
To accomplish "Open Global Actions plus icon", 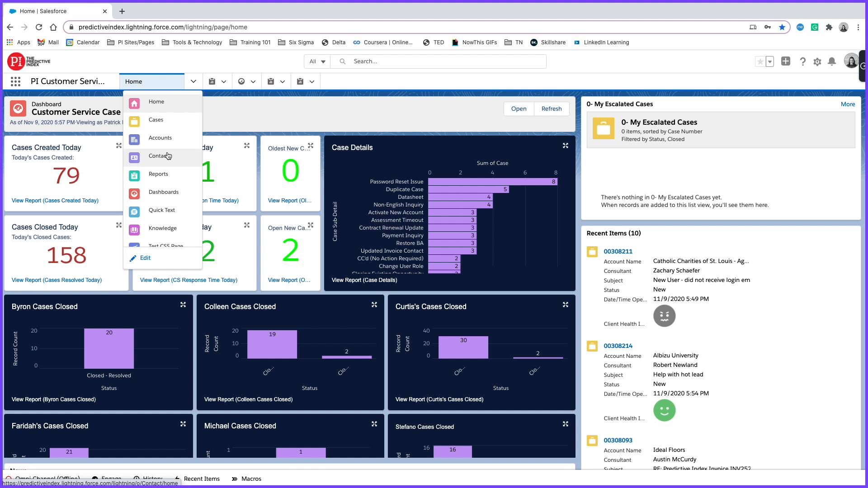I will [x=786, y=61].
